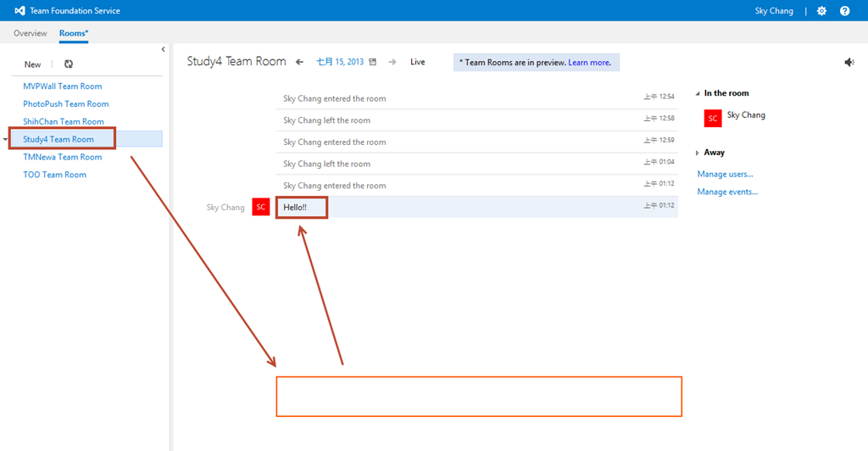Open Manage users link
Viewport: 868px width, 451px height.
(726, 175)
